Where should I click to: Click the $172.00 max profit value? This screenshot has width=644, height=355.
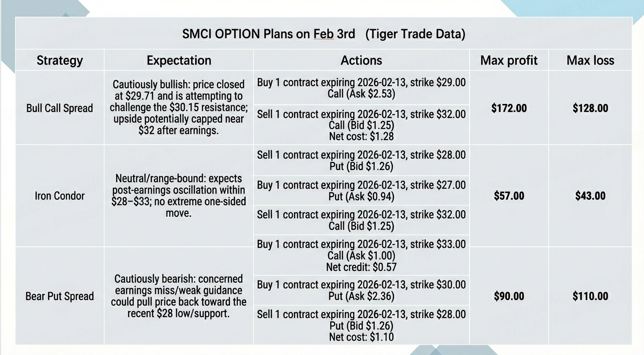[509, 108]
